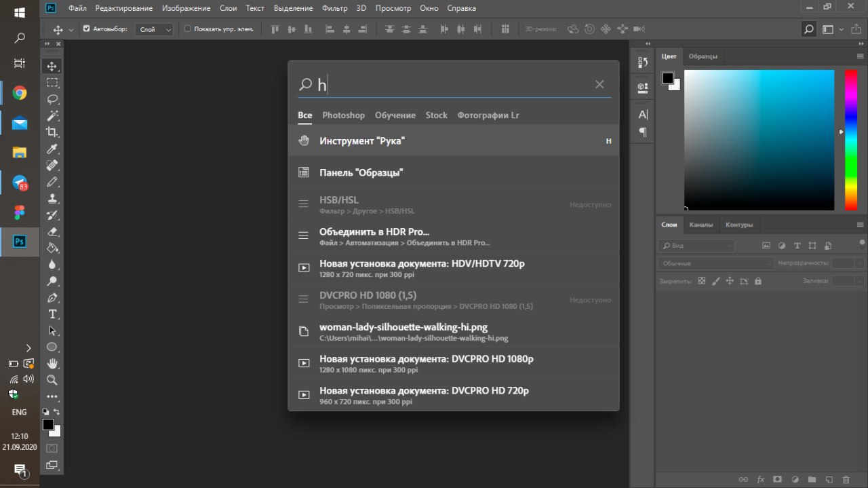Select the Healing Brush tool
Screen dimensions: 868x488
[52, 166]
